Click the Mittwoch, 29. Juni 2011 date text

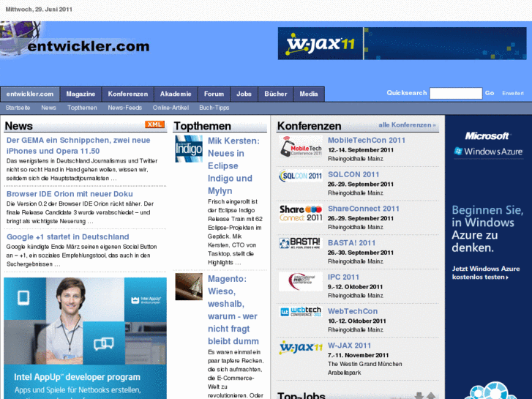[39, 10]
